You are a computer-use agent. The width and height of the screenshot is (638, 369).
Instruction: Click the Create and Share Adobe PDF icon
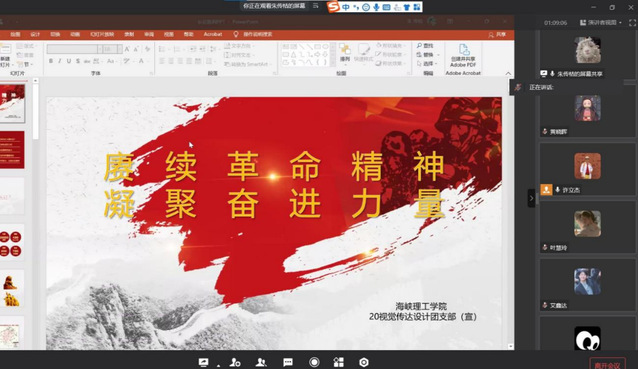(463, 56)
